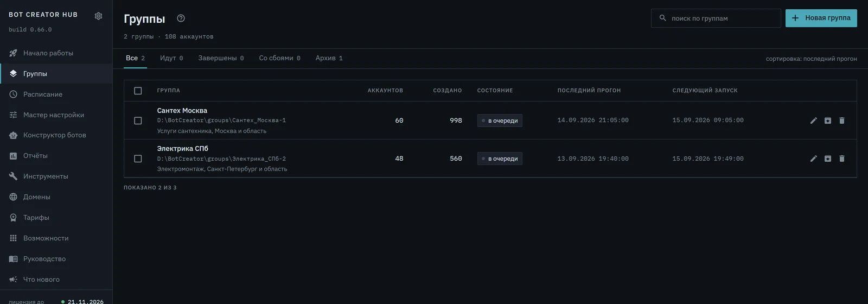Click the help icon beside Группы title
Image resolution: width=868 pixels, height=304 pixels.
click(181, 18)
